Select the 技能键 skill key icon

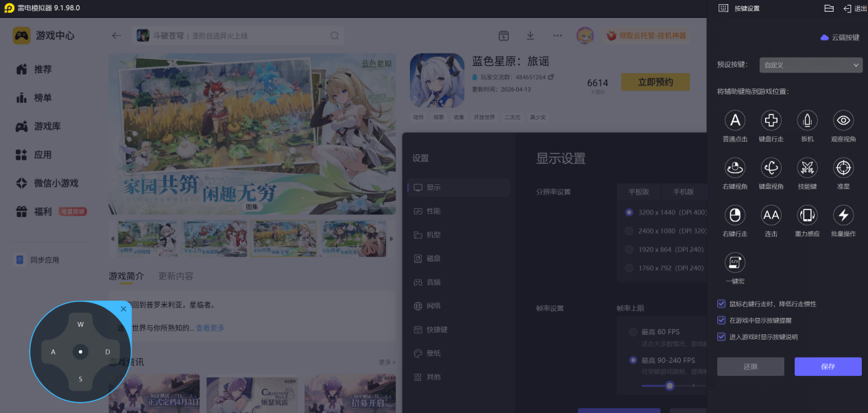(x=808, y=167)
